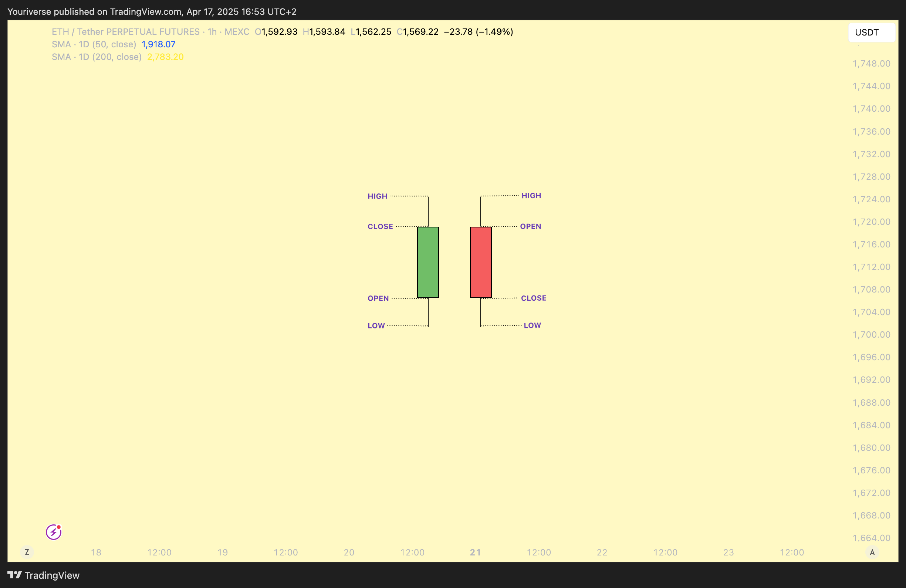Click the HIGH label right of red candle
The width and height of the screenshot is (906, 588).
click(x=531, y=196)
